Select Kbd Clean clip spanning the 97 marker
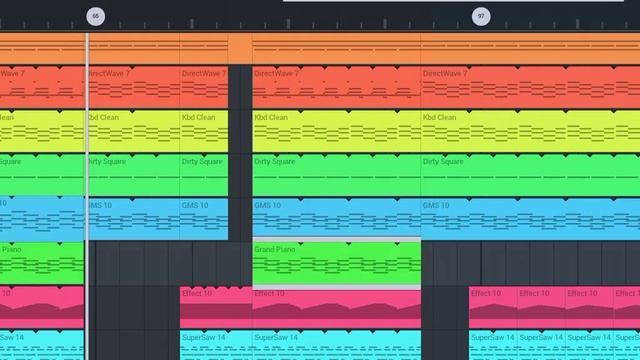The height and width of the screenshot is (360, 640). 531,131
